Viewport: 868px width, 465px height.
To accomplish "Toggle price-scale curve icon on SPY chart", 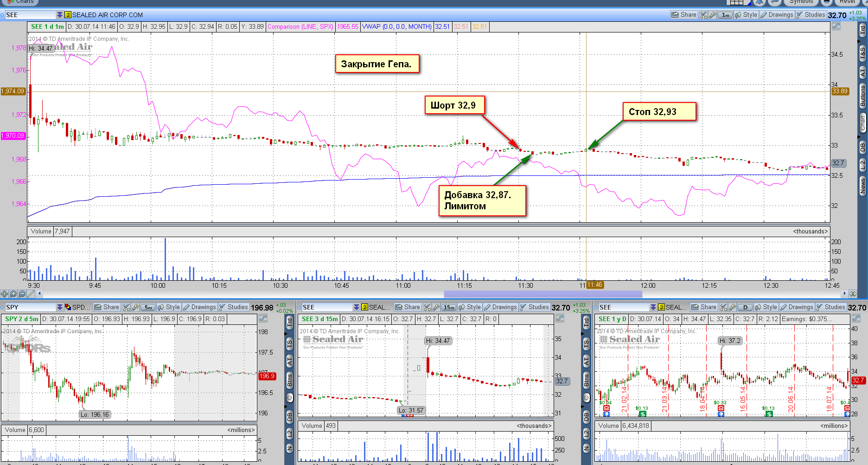I will pyautogui.click(x=263, y=318).
